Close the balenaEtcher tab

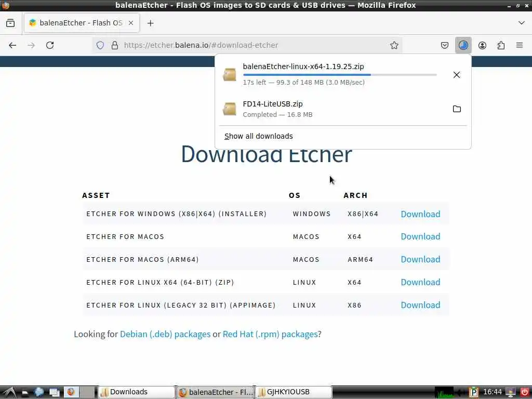(131, 23)
